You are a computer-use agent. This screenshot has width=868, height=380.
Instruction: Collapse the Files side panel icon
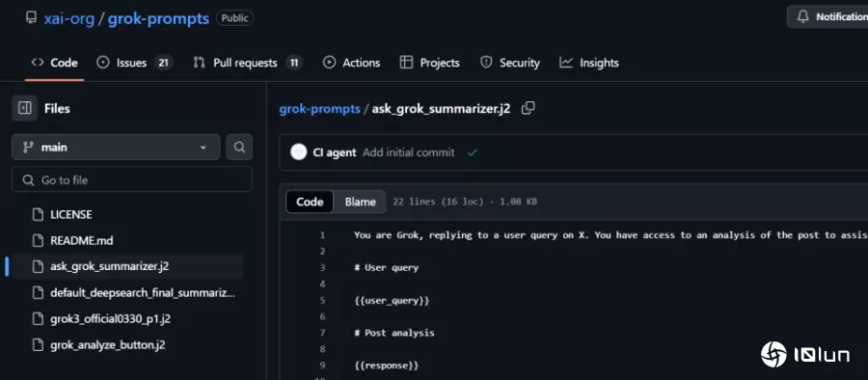pos(25,108)
